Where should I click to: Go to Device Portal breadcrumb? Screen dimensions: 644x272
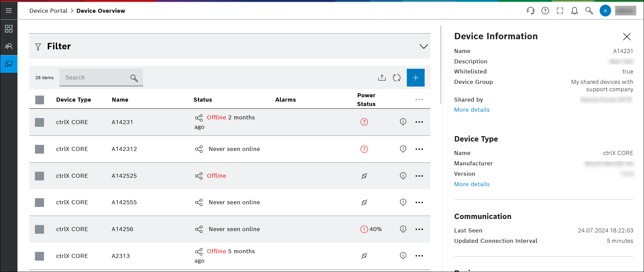pos(48,11)
